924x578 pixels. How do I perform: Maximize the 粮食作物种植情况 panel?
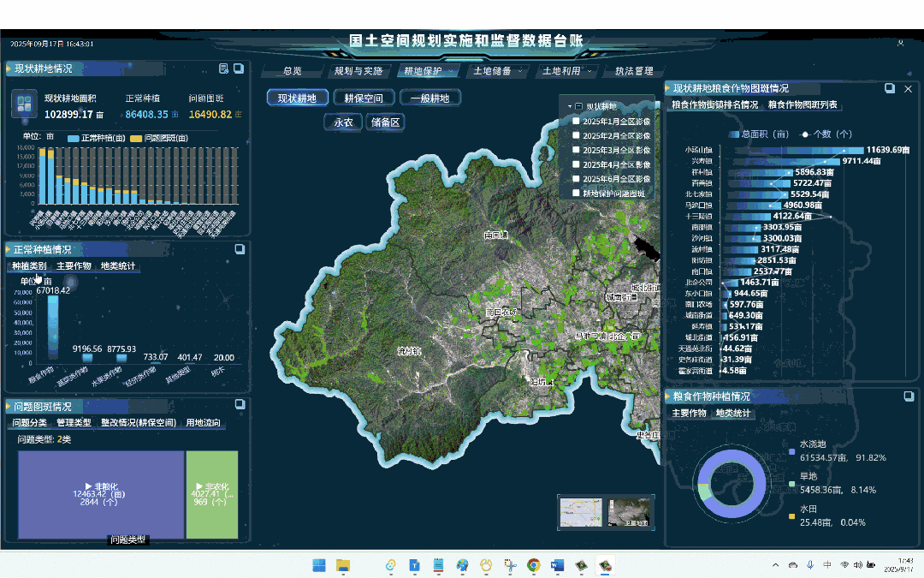pos(909,396)
